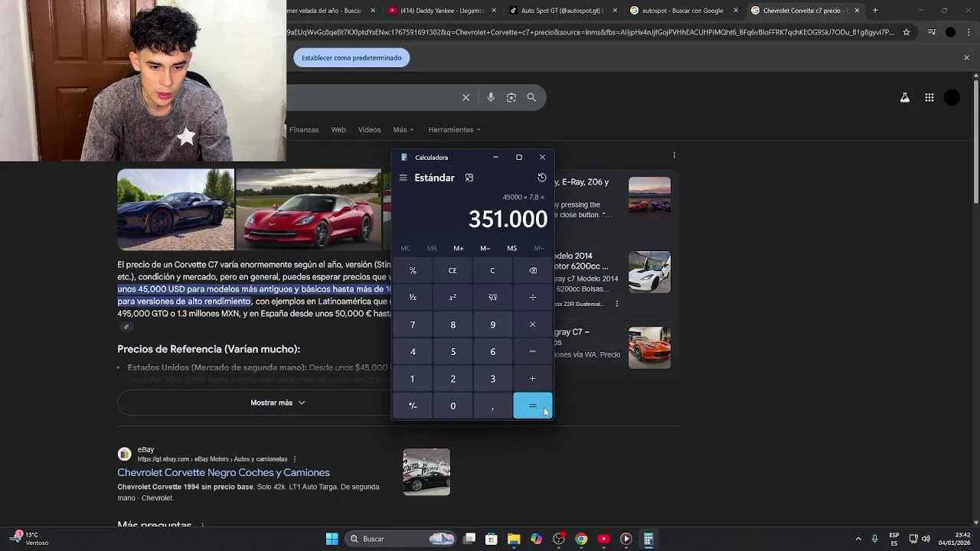The height and width of the screenshot is (551, 980).
Task: Show hidden system tray icons
Action: tap(858, 539)
